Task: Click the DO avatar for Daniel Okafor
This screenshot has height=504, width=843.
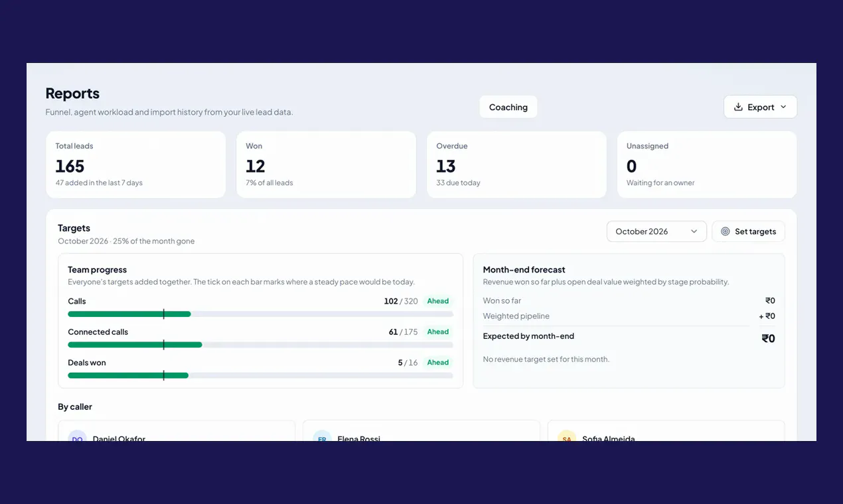Action: click(x=78, y=436)
